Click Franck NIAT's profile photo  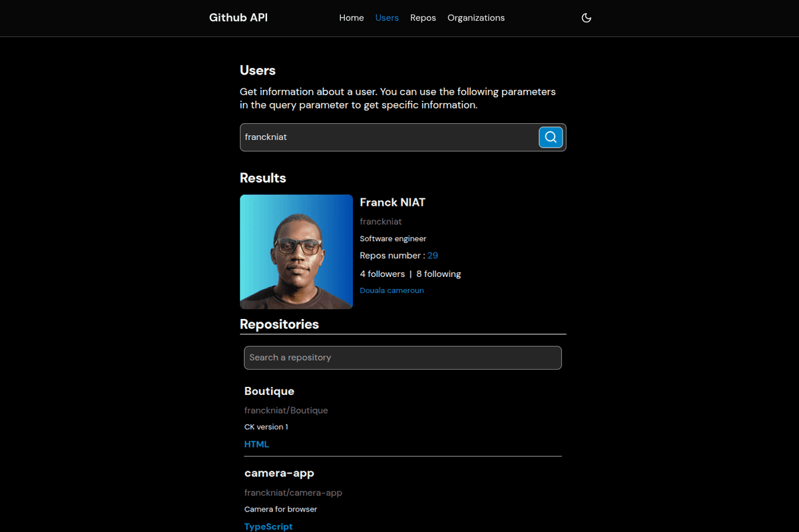click(296, 252)
